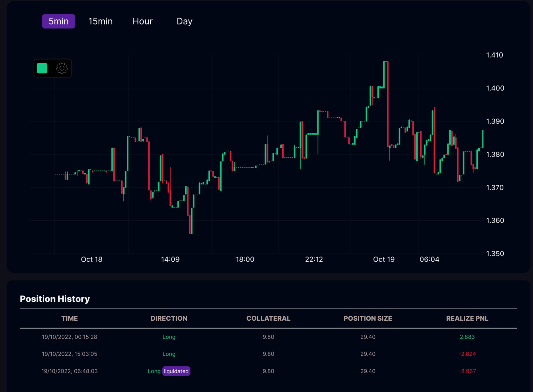This screenshot has width=533, height=392.
Task: Click the DIRECTION column header
Action: click(x=169, y=318)
